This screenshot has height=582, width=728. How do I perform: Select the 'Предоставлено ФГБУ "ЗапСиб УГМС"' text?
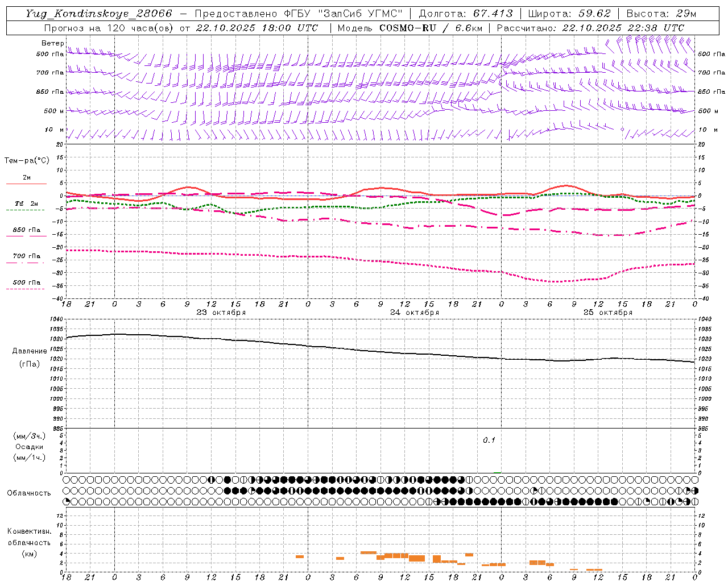pyautogui.click(x=299, y=14)
